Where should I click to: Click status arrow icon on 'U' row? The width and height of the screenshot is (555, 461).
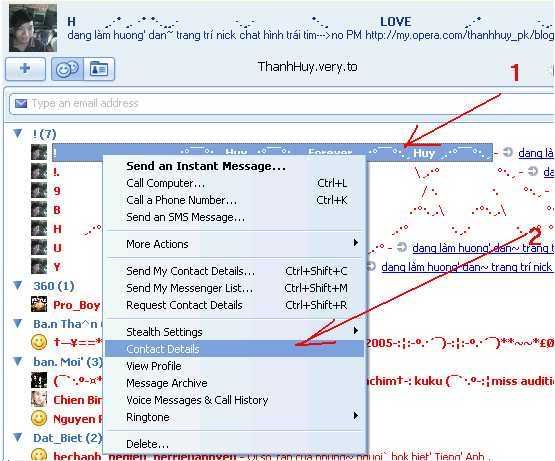[401, 247]
